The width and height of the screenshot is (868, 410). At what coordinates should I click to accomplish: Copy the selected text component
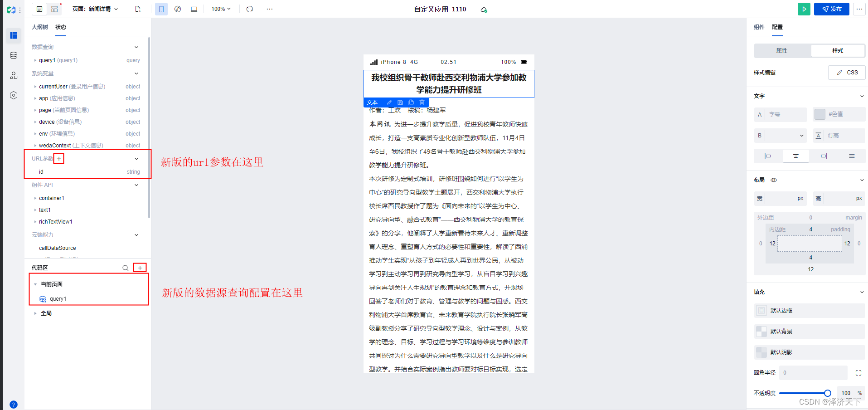coord(411,102)
